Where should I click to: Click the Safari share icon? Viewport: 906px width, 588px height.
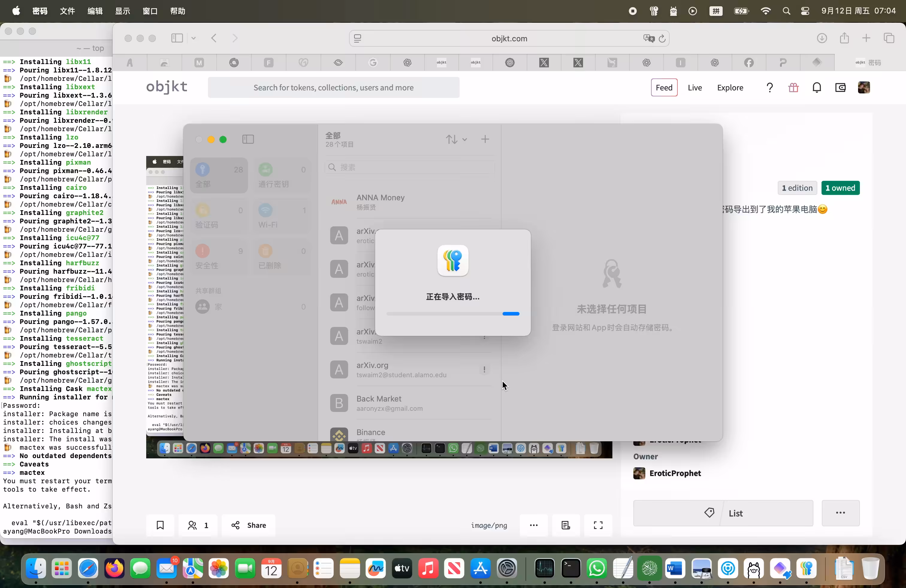click(844, 38)
